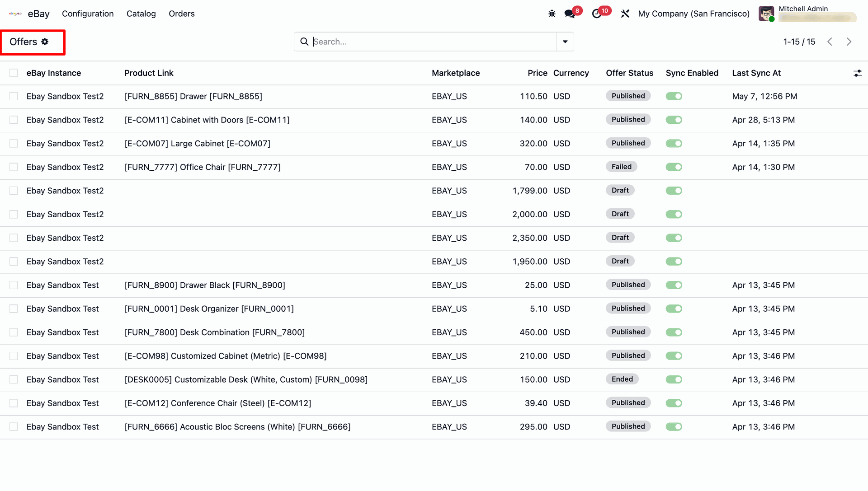
Task: Check the Office Chair row checkbox
Action: coord(14,167)
